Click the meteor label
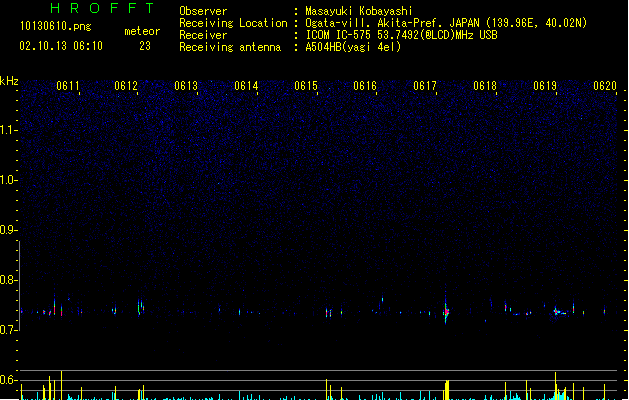The height and width of the screenshot is (400, 629). pos(142,31)
